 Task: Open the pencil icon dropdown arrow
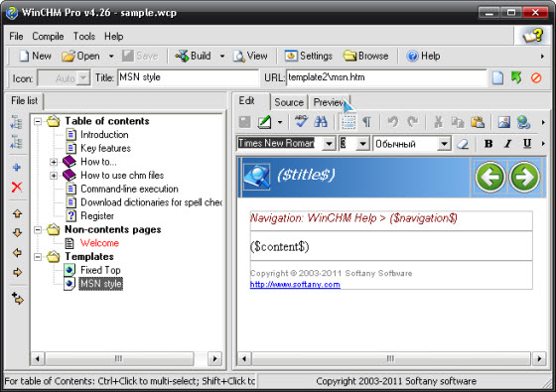(x=280, y=122)
